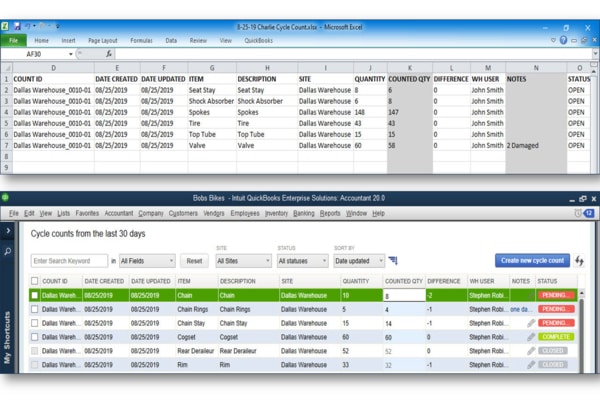Click the COMPLETE status badge for Cogset

556,337
